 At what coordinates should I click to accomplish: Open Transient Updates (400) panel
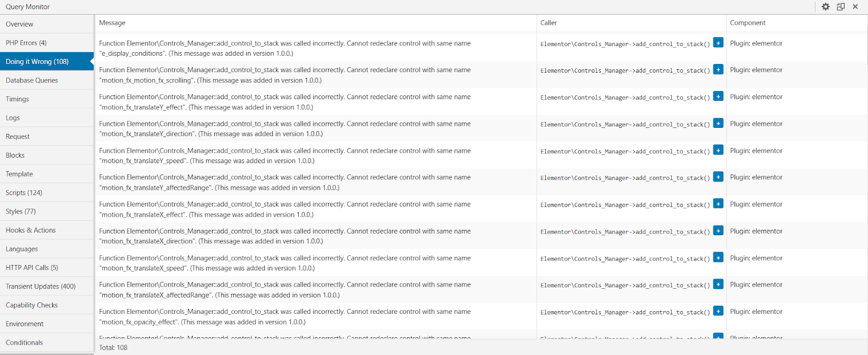tap(41, 286)
